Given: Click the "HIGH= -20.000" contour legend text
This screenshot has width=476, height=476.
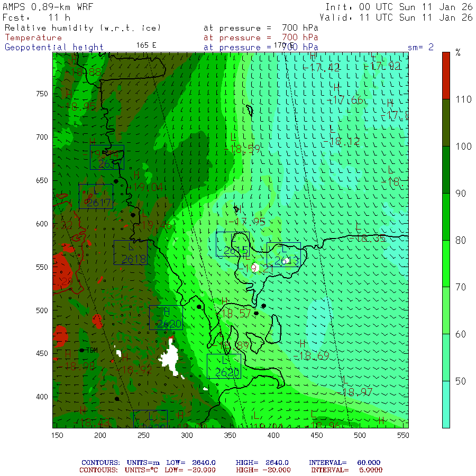Looking at the screenshot, I should tap(263, 470).
